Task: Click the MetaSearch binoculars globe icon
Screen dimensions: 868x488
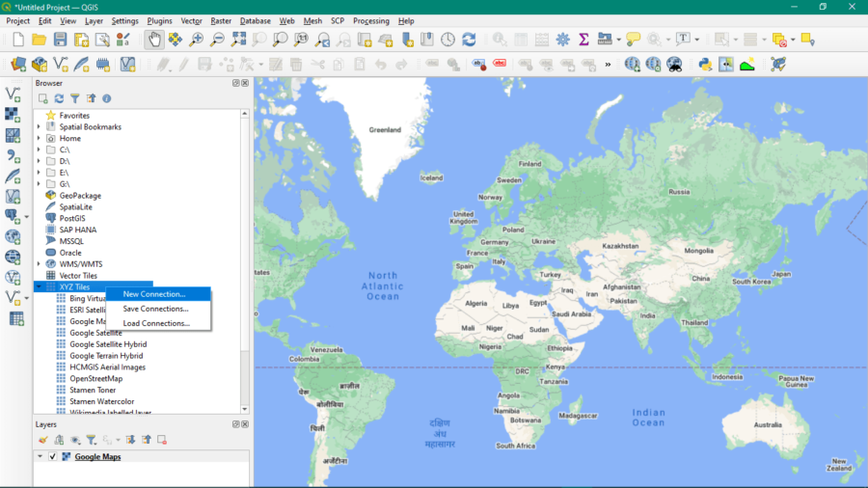Action: pyautogui.click(x=674, y=65)
